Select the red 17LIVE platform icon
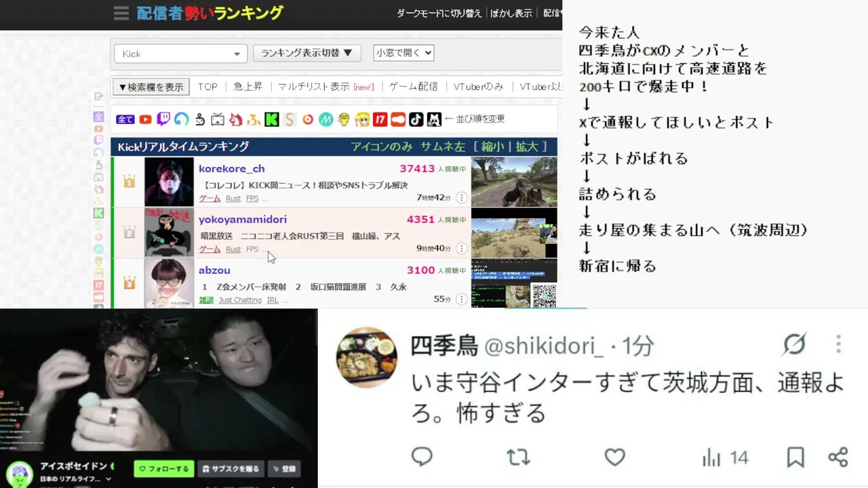The height and width of the screenshot is (488, 868). 380,120
